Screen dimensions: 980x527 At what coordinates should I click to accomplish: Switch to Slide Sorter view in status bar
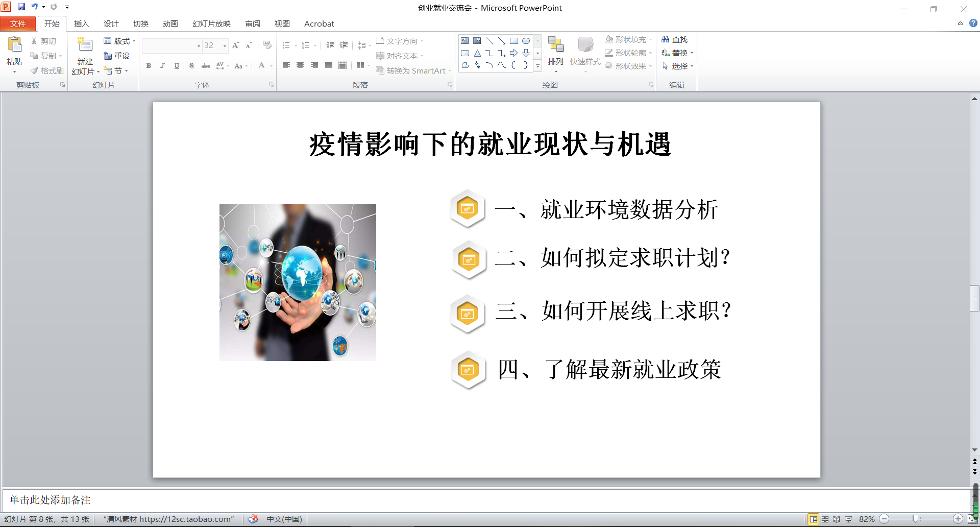pyautogui.click(x=825, y=519)
